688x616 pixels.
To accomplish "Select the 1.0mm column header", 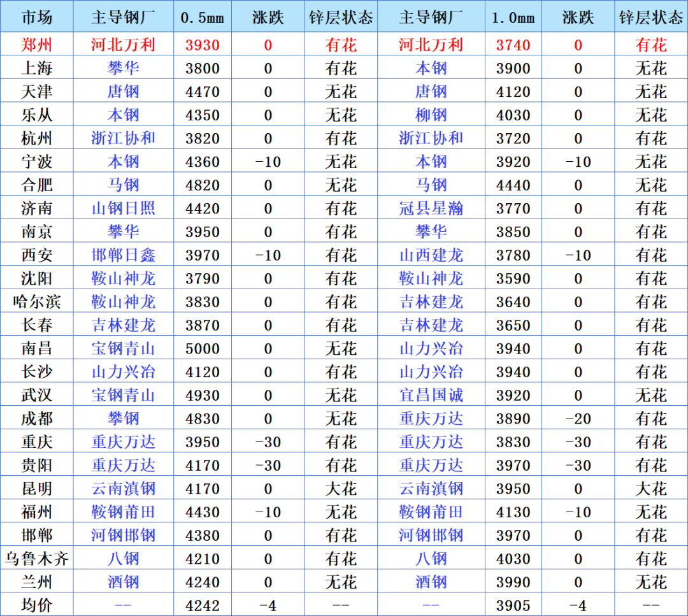I will [513, 18].
